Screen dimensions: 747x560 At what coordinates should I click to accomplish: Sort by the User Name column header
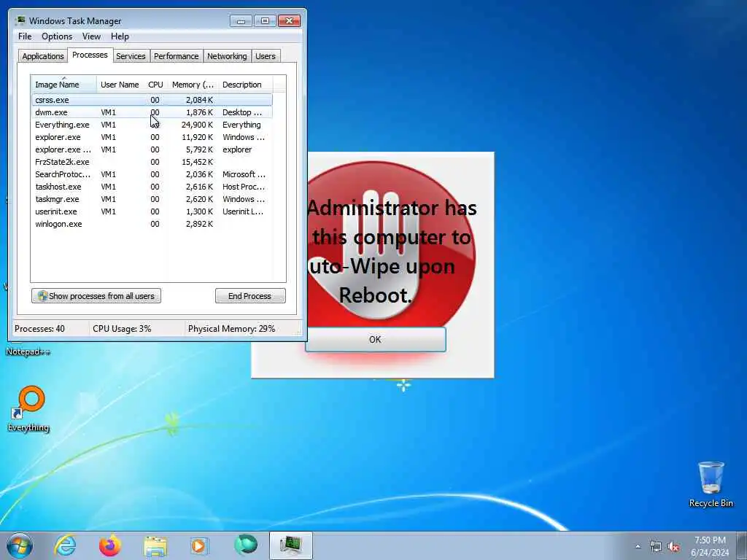(x=120, y=85)
